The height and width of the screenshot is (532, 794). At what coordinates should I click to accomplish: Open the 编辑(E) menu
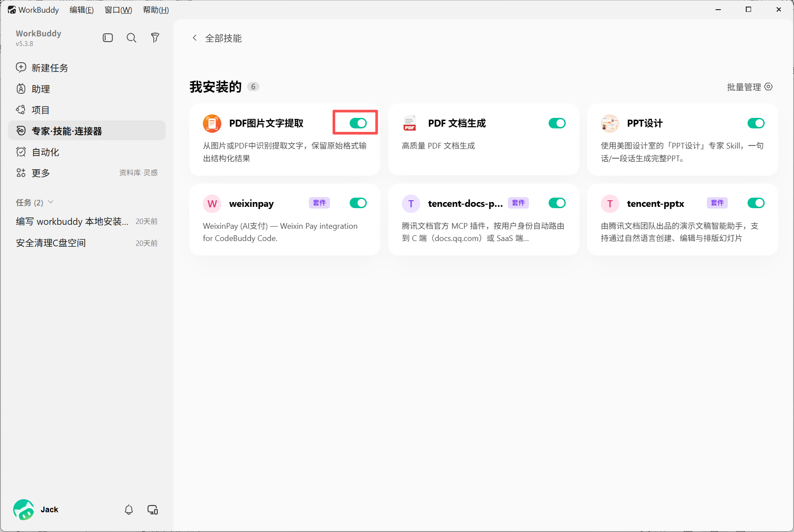click(x=82, y=10)
